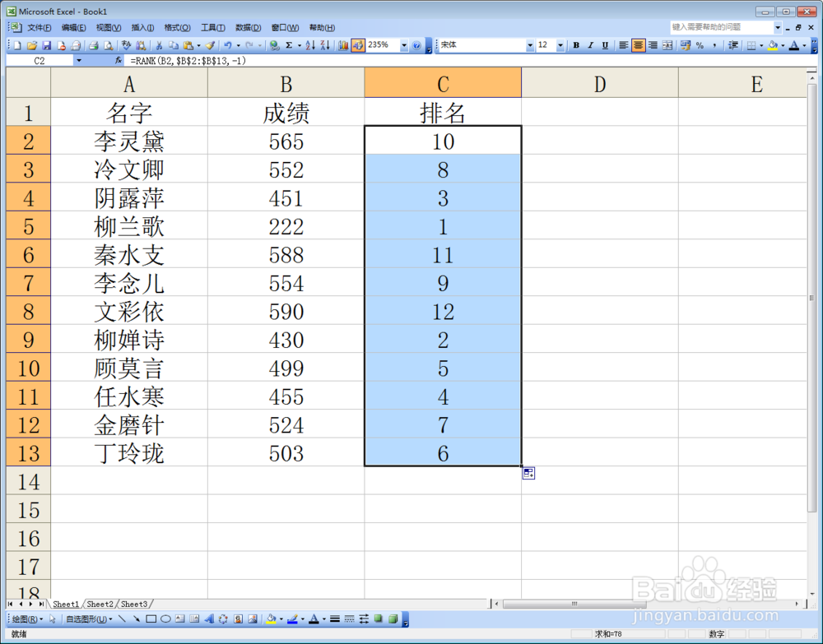Undo the last action
The image size is (823, 644).
[x=228, y=45]
